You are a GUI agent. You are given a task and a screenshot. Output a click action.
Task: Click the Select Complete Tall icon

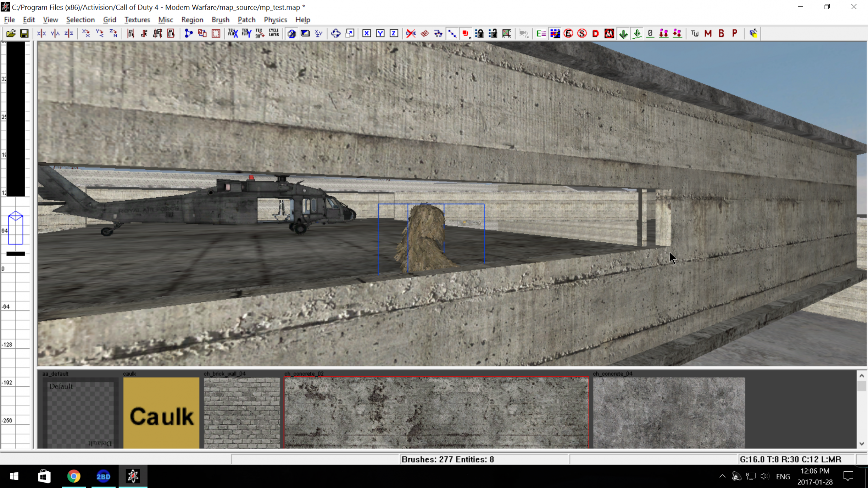pyautogui.click(x=131, y=33)
